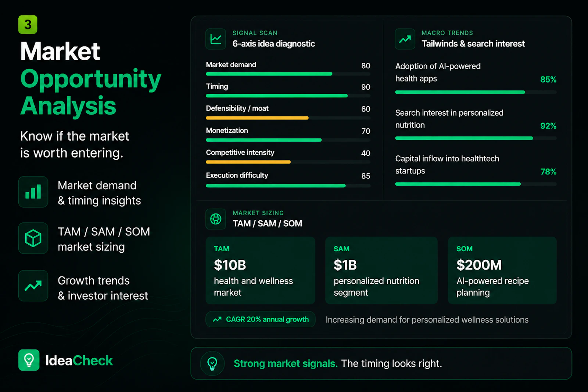This screenshot has width=588, height=392.
Task: Click the Market demand score 80
Action: pyautogui.click(x=366, y=66)
